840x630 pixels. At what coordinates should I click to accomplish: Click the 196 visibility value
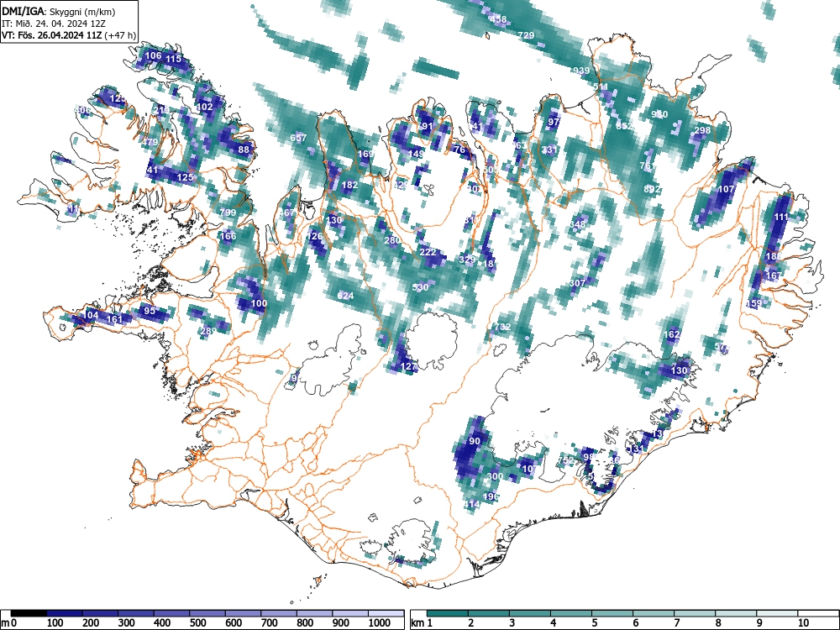pyautogui.click(x=491, y=496)
